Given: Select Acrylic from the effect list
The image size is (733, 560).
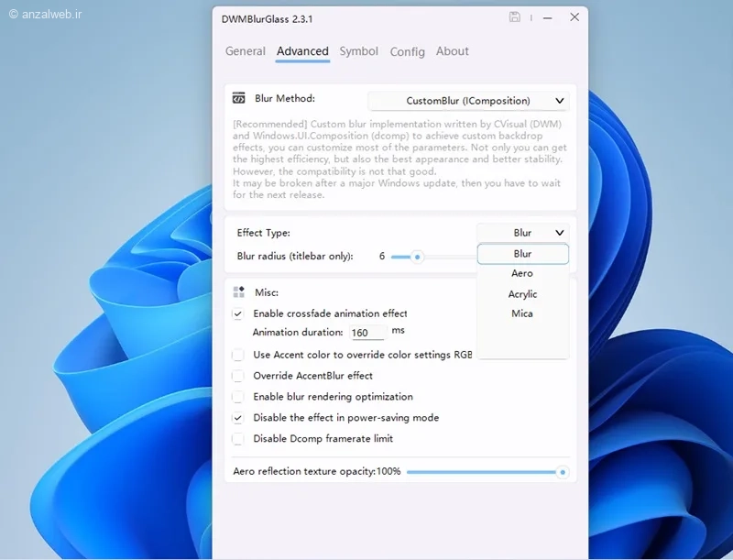Looking at the screenshot, I should pos(522,294).
